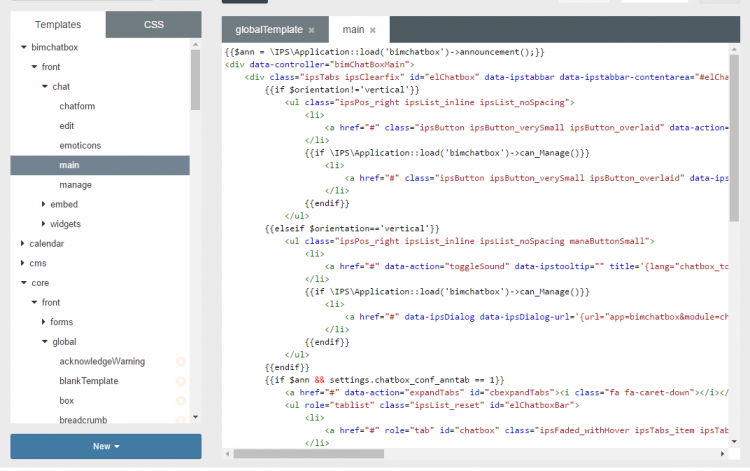Open the New dropdown button

(x=106, y=446)
